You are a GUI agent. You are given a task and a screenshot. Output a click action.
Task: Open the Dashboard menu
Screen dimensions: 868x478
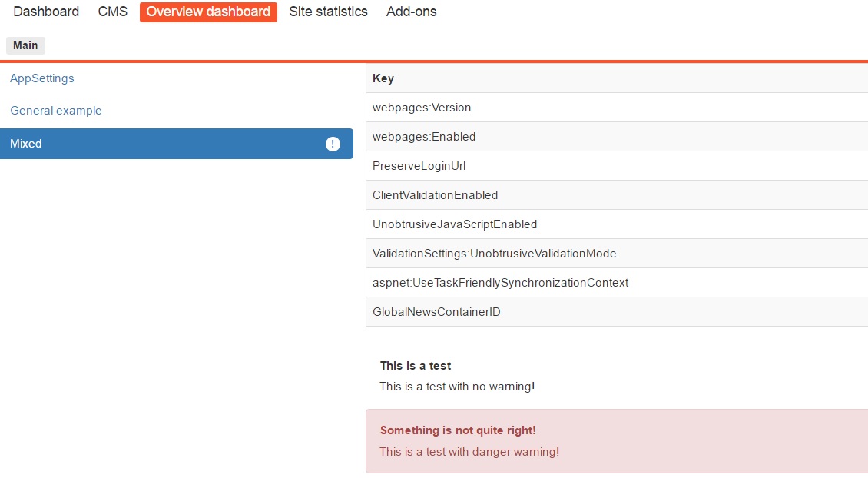[x=46, y=12]
